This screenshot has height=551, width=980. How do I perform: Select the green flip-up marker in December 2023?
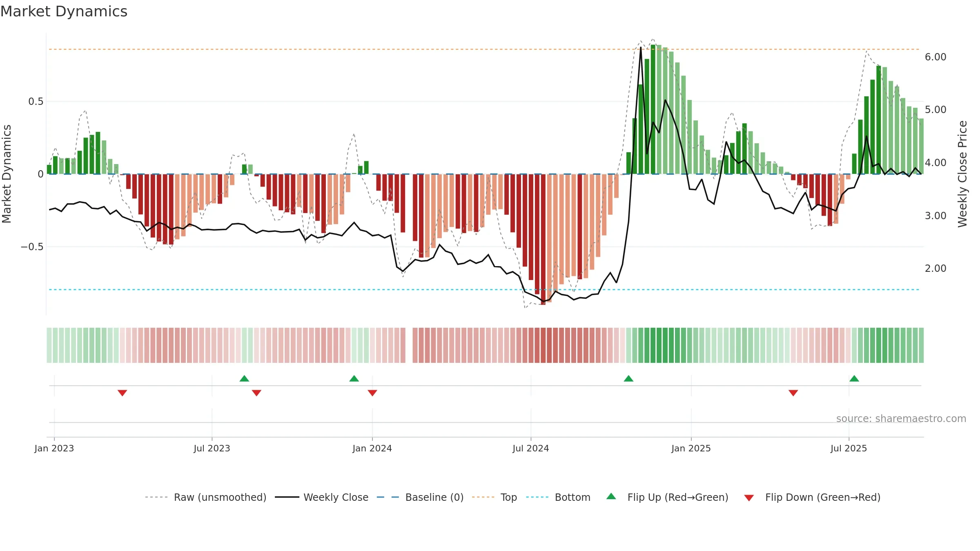tap(354, 378)
